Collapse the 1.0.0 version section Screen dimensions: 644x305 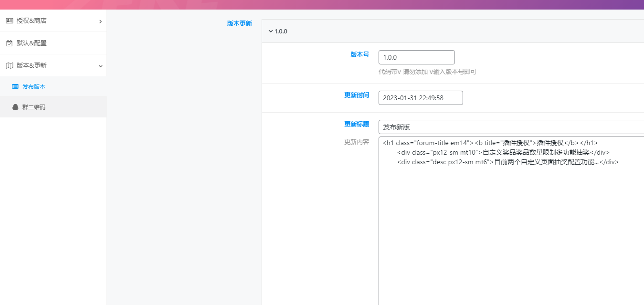pyautogui.click(x=271, y=31)
